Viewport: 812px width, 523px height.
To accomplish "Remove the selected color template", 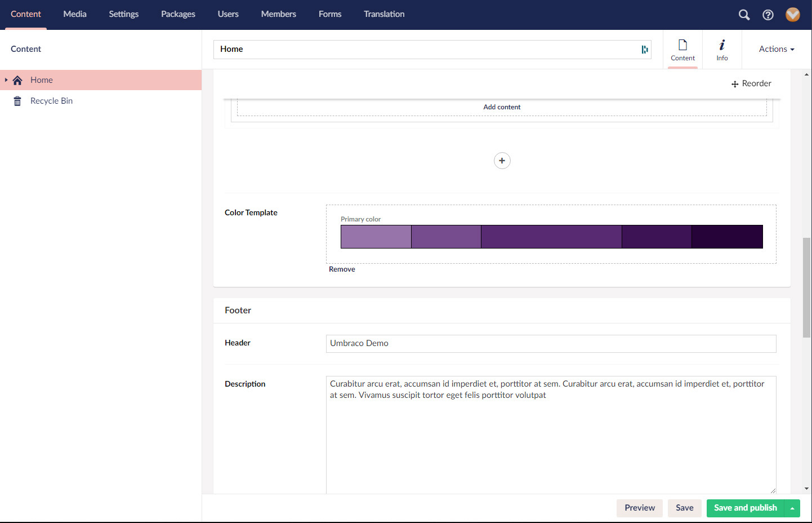I will click(342, 269).
